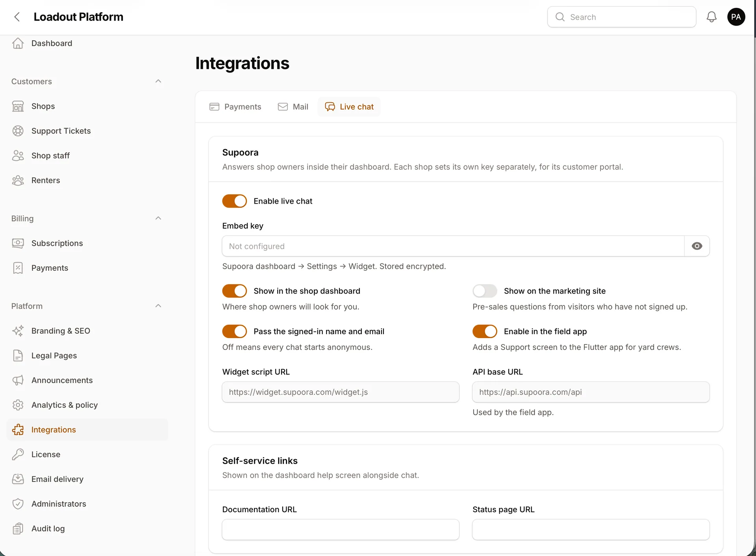Click the Embed key input field
This screenshot has height=556, width=756.
pos(453,246)
